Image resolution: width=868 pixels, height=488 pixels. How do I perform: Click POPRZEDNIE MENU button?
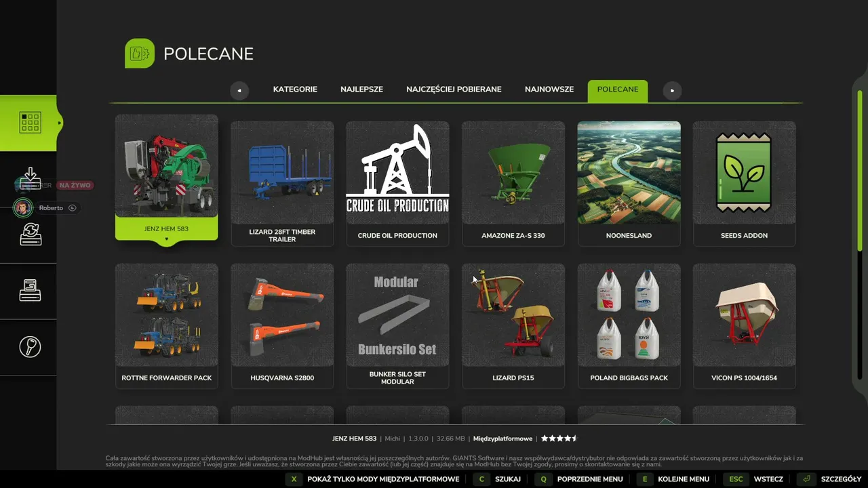[x=590, y=479]
